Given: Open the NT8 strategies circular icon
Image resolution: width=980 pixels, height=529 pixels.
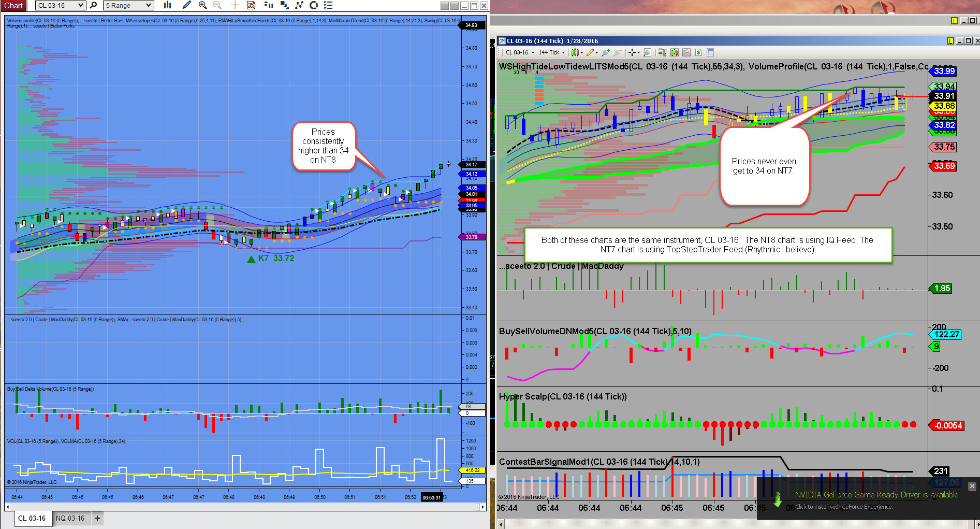Looking at the screenshot, I should [313, 5].
